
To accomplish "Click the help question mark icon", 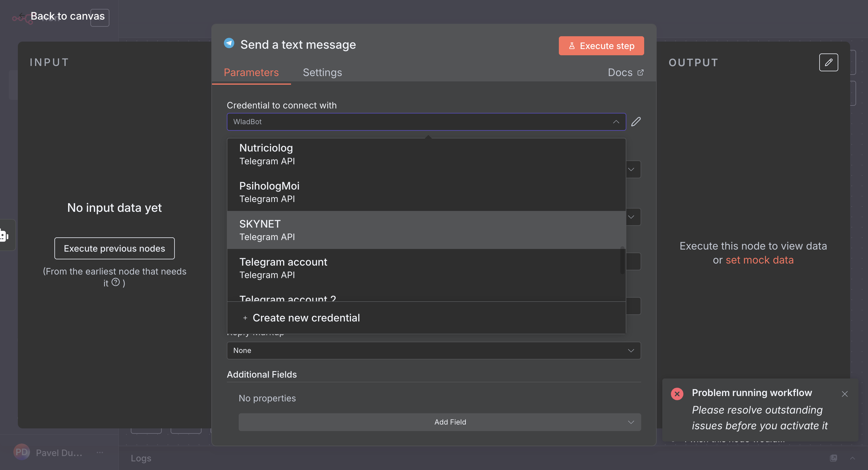I will coord(116,282).
